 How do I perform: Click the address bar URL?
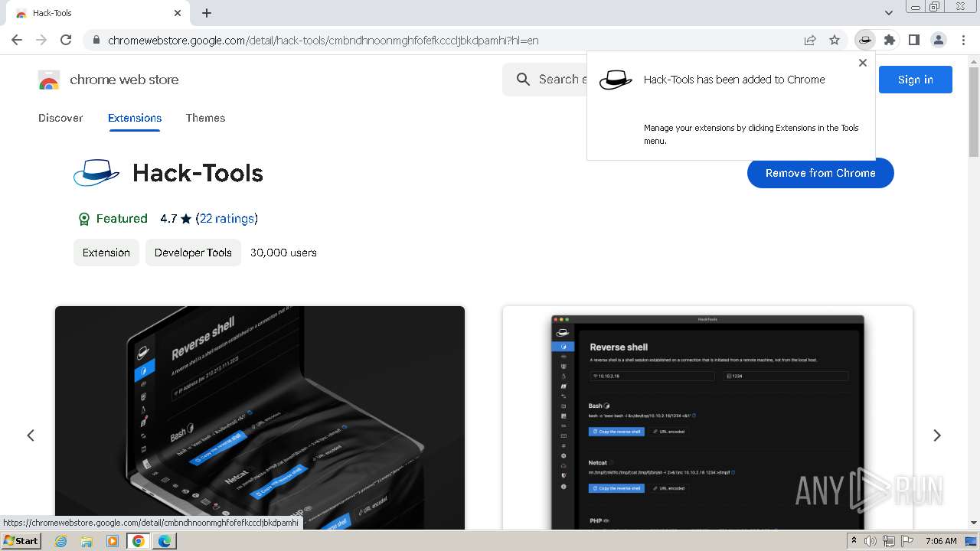[x=323, y=40]
